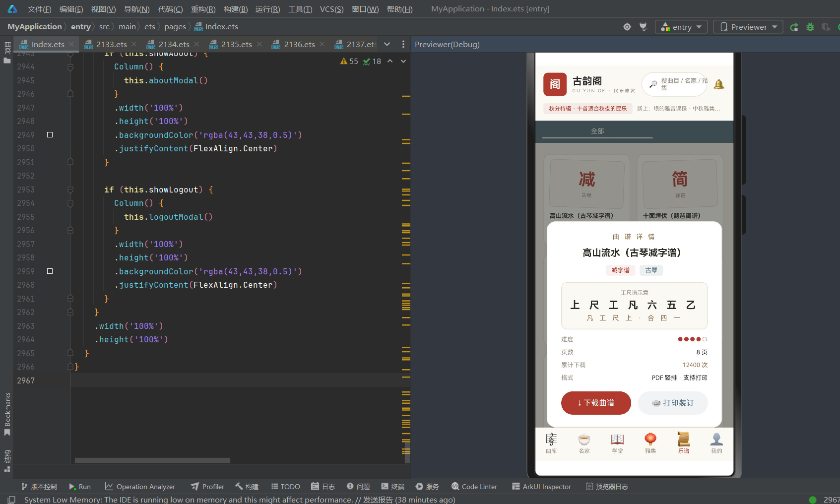This screenshot has height=504, width=840.
Task: Select the 曲库 bottom nav item
Action: click(x=551, y=443)
